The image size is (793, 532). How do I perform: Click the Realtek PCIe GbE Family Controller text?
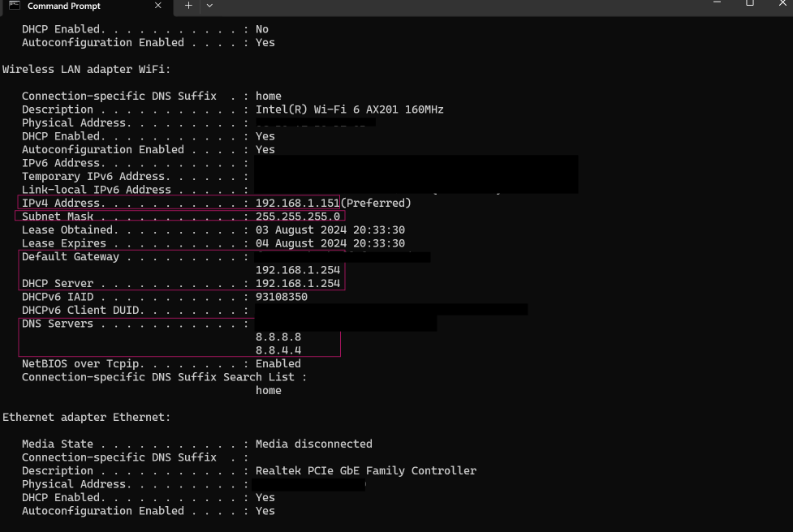[x=365, y=471]
